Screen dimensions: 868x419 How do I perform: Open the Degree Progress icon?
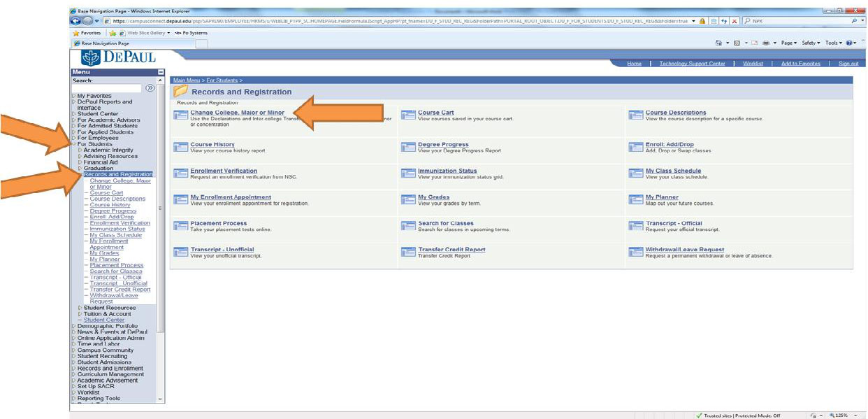[x=409, y=147]
